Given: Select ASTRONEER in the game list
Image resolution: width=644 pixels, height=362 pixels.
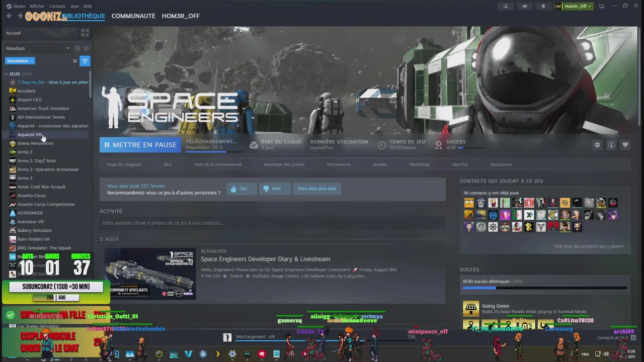Looking at the screenshot, I should tap(30, 213).
